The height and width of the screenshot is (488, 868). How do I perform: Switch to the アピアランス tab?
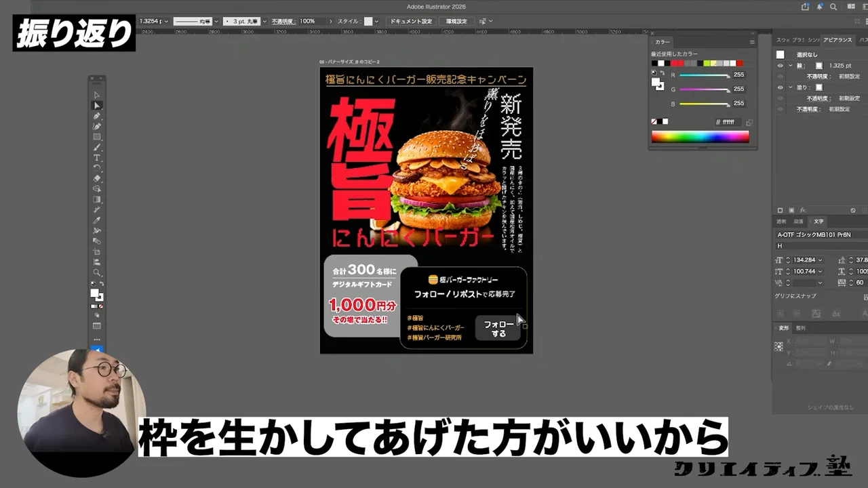837,40
